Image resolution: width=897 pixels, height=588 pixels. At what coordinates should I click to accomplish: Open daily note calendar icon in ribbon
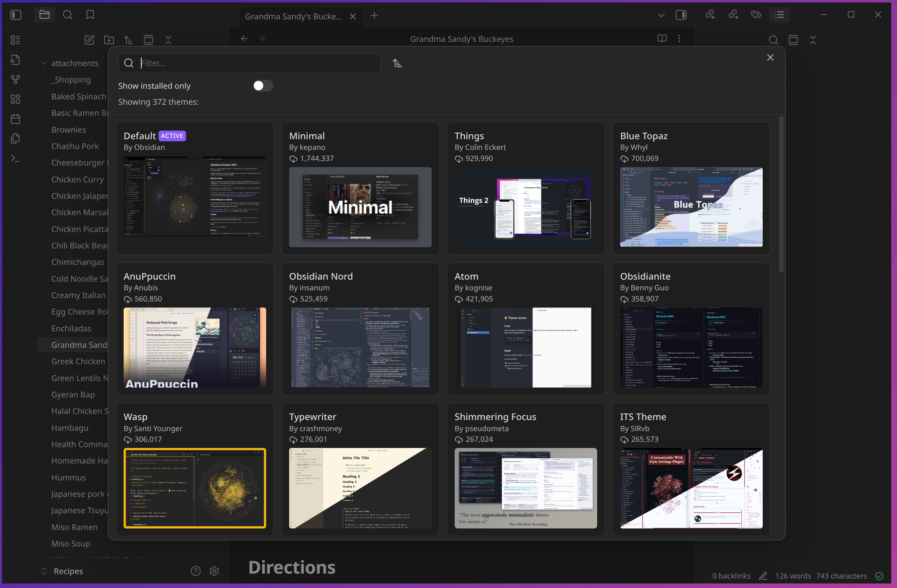pos(15,119)
